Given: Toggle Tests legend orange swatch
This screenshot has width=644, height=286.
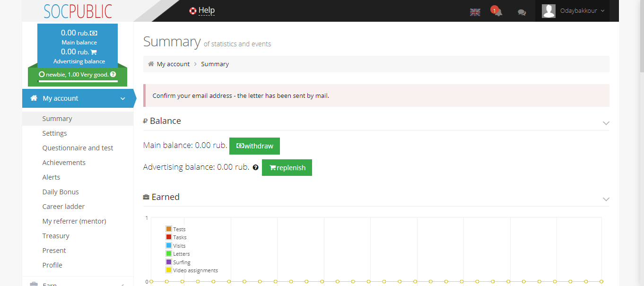Looking at the screenshot, I should click(169, 229).
